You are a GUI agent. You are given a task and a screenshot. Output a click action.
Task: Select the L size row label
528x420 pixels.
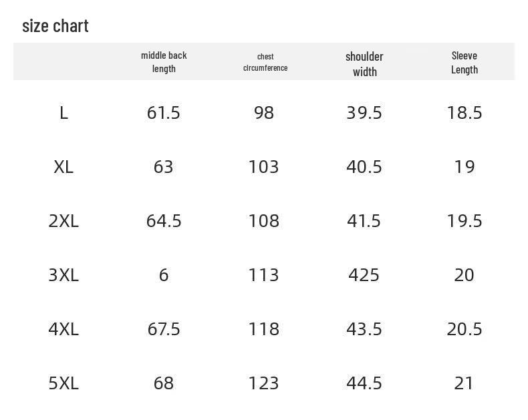(x=63, y=113)
